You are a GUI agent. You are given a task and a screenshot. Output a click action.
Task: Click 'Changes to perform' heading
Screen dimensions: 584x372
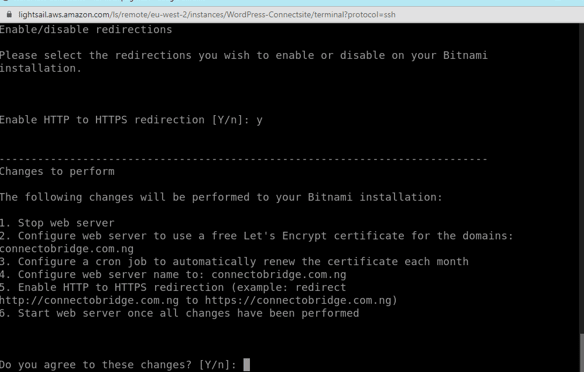(57, 171)
